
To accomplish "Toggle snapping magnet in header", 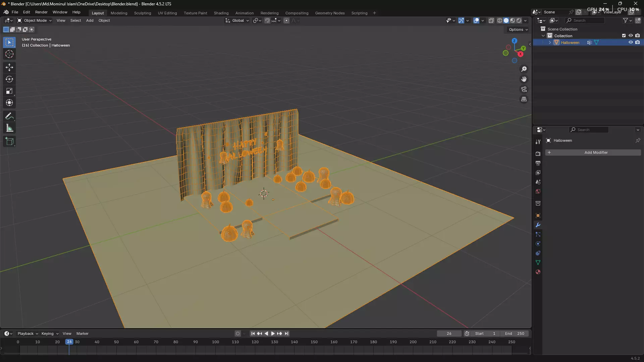I will pos(267,20).
